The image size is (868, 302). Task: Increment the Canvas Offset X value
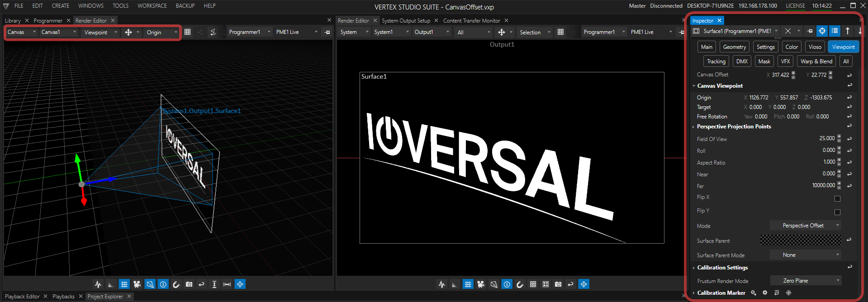click(x=793, y=73)
